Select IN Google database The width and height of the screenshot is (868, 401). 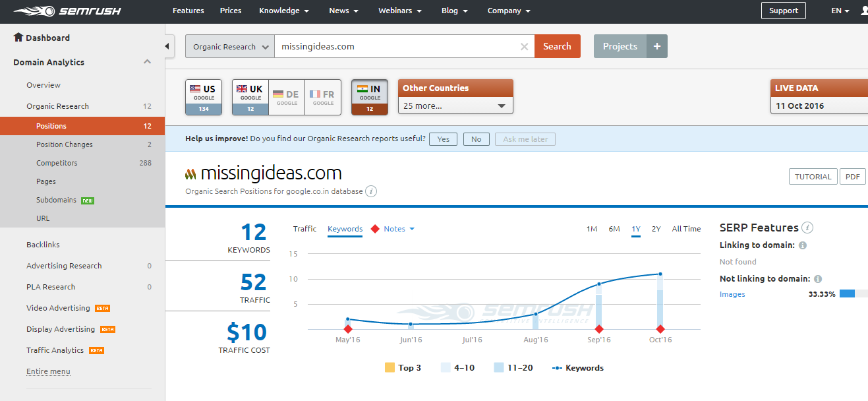(370, 97)
